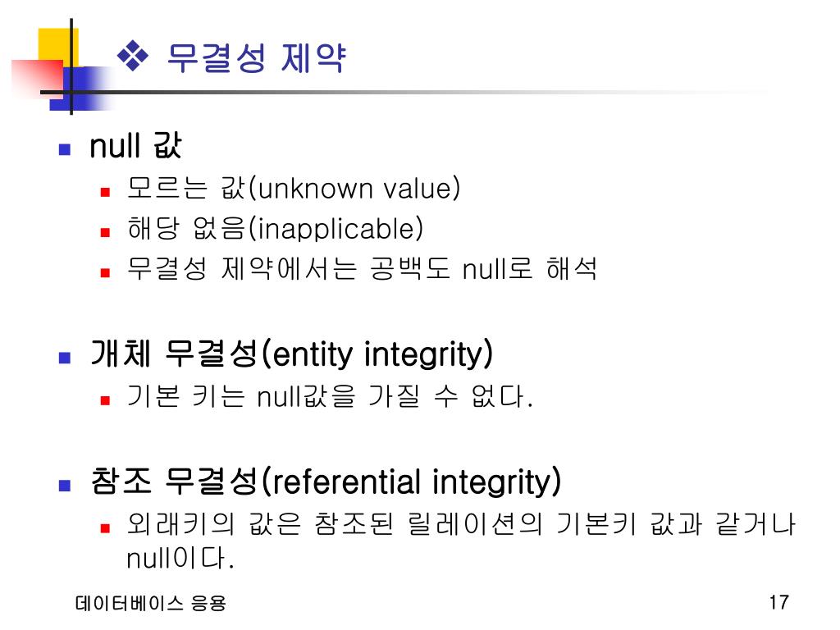
Task: Click the heading 개체 무결성(entity integrity)
Action: pos(291,354)
